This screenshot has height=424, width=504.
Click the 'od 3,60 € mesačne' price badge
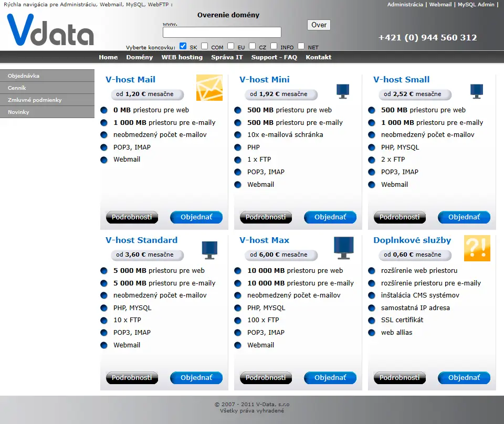(148, 255)
